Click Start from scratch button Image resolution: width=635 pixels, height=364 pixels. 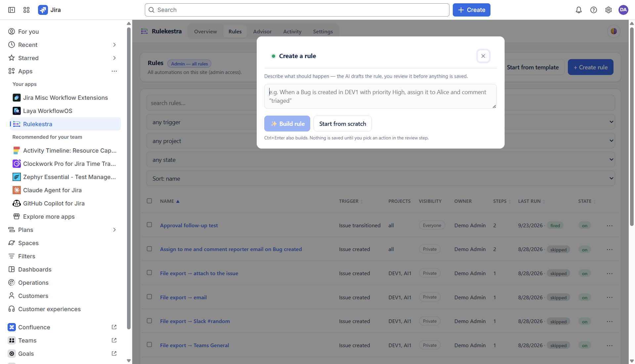[343, 124]
